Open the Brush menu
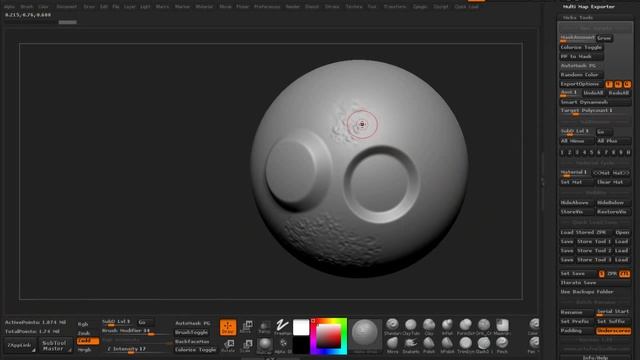 27,7
